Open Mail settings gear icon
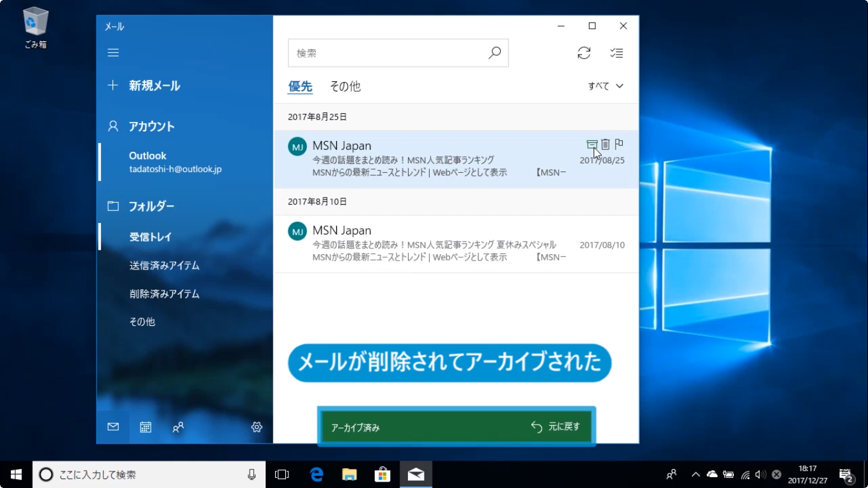Image resolution: width=868 pixels, height=488 pixels. (x=257, y=427)
